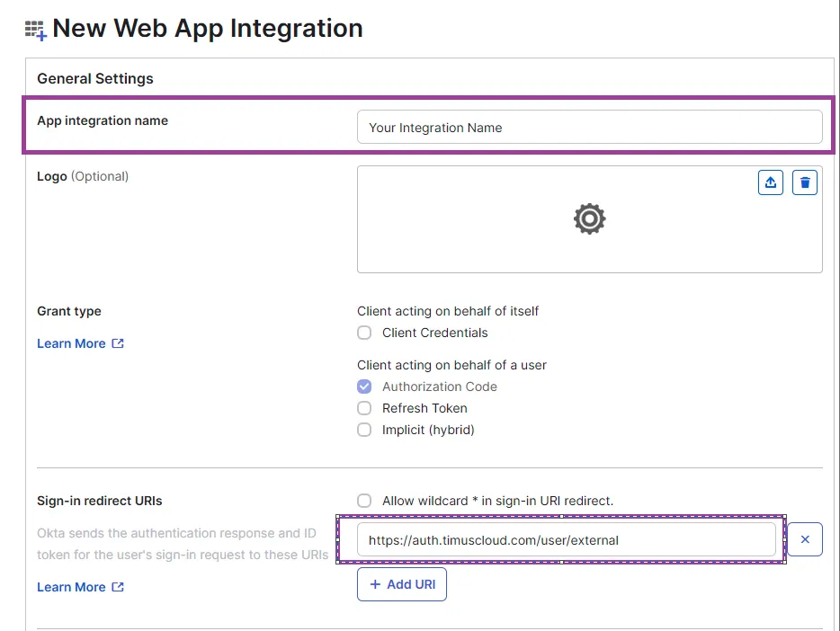Click the X icon to remove the redirect URI
840x631 pixels.
click(x=804, y=538)
